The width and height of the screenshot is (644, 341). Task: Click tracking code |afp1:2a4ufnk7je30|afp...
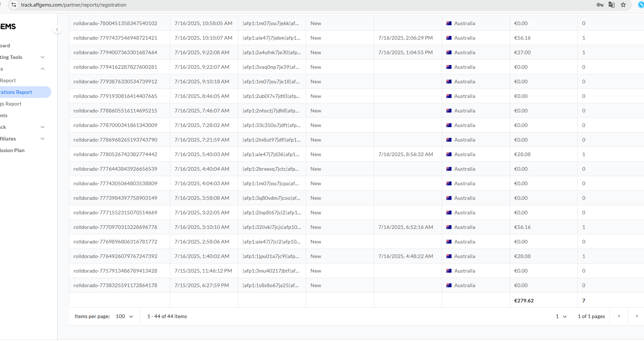[x=272, y=52]
